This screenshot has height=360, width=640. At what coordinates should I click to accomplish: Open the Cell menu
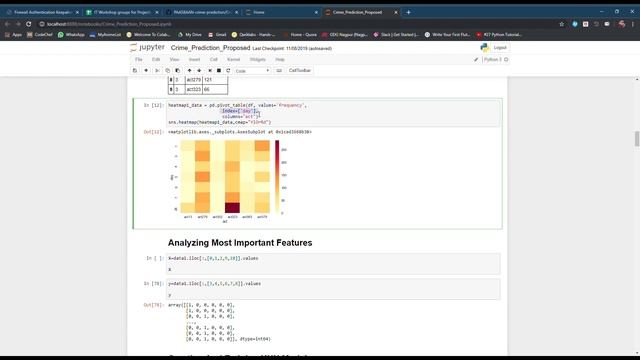tap(213, 60)
